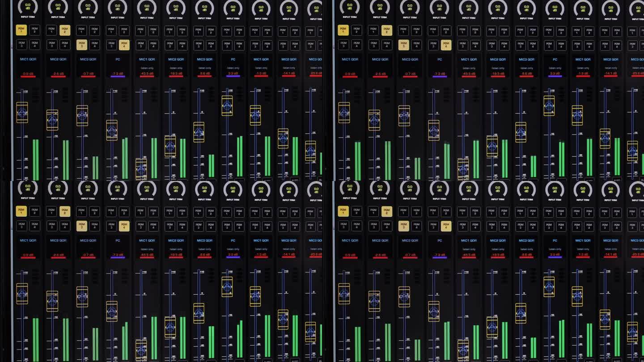
Task: Bottom-left panel: grab fader handle of 19.5 dB strip
Action: coord(170,327)
